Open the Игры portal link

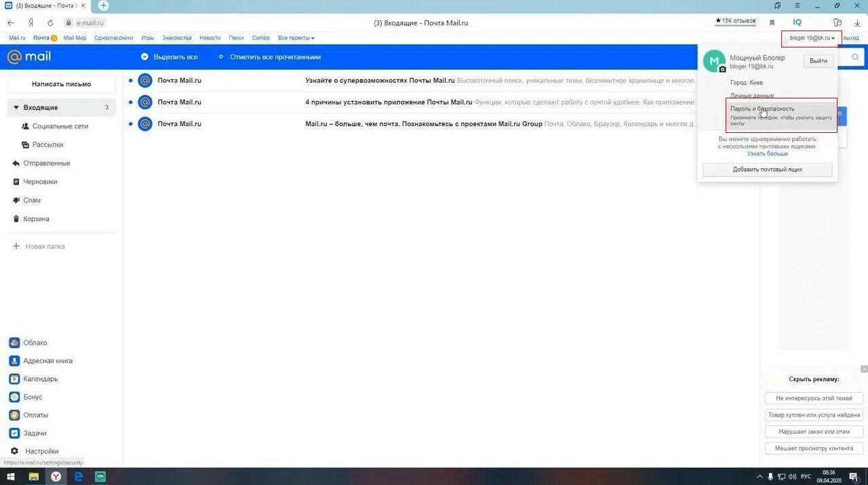[x=148, y=38]
